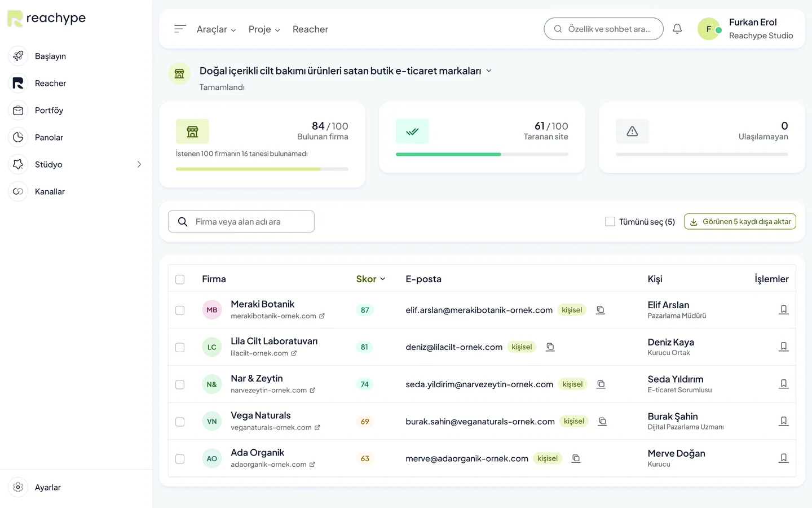The height and width of the screenshot is (508, 812).
Task: Focus the Özellik ve sohbet ara search box
Action: 603,29
